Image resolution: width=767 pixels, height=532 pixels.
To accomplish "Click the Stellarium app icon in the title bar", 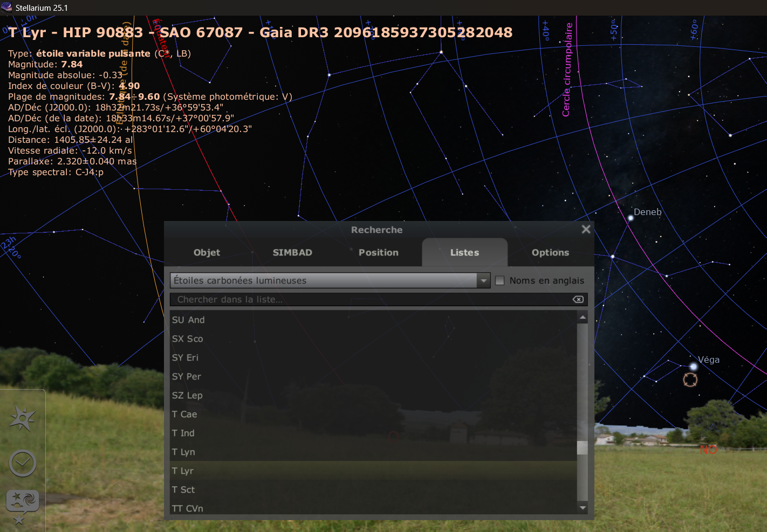I will 6,8.
